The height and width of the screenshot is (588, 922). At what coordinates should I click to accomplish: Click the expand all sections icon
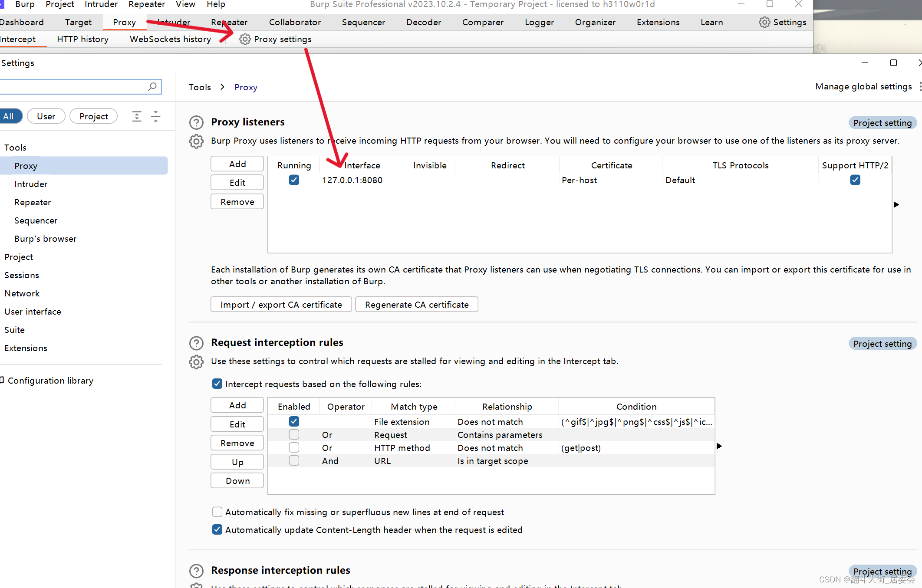click(137, 116)
